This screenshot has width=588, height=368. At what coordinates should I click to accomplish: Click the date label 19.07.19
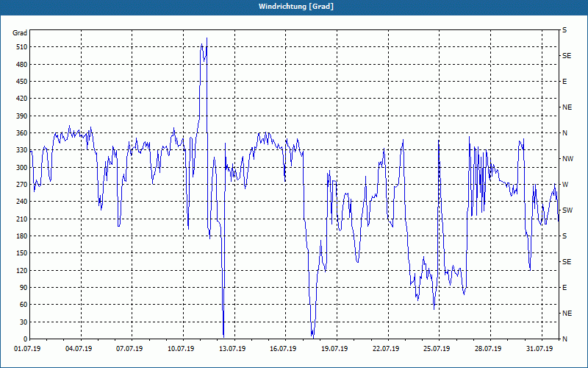click(334, 349)
